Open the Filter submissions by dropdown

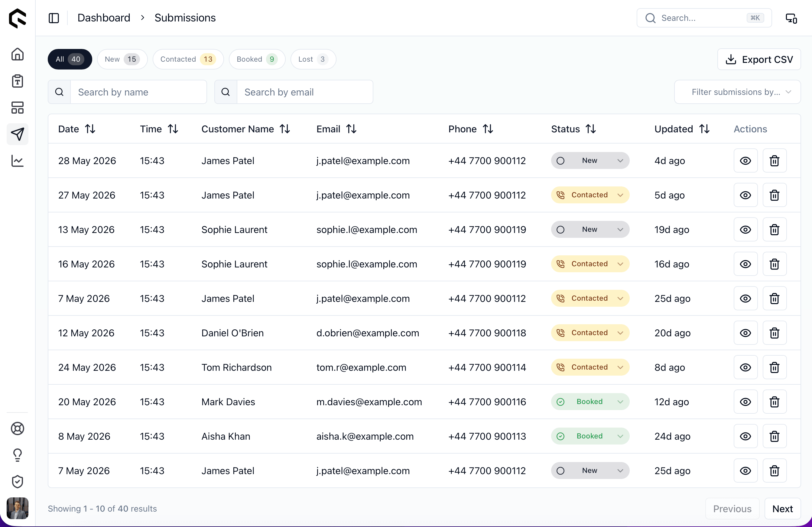737,92
